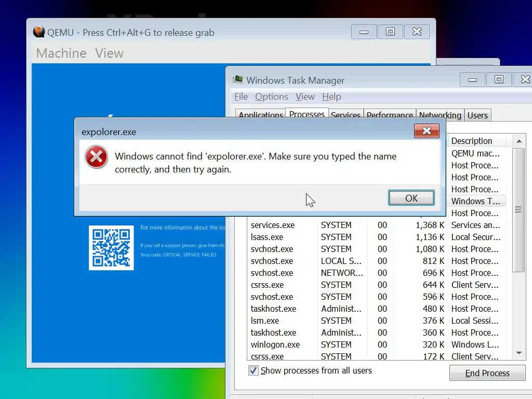Open the Help menu in Task Manager
Screen dimensions: 532x399
click(x=331, y=97)
